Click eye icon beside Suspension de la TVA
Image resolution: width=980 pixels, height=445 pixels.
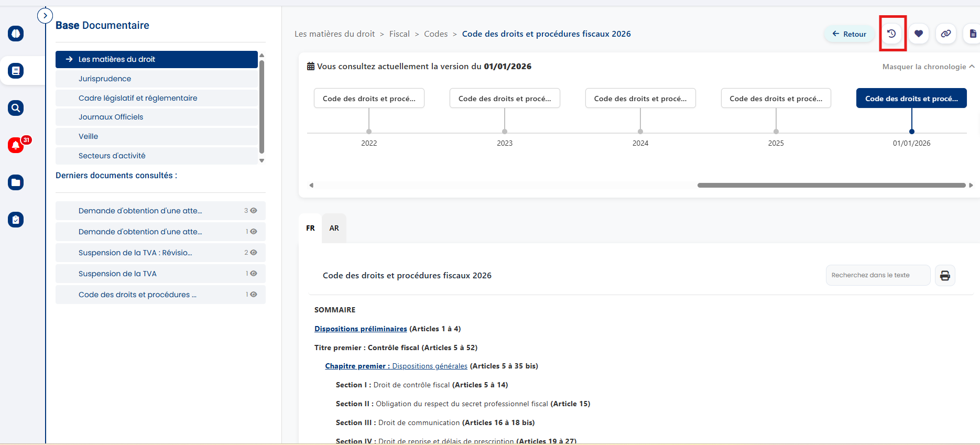point(254,274)
